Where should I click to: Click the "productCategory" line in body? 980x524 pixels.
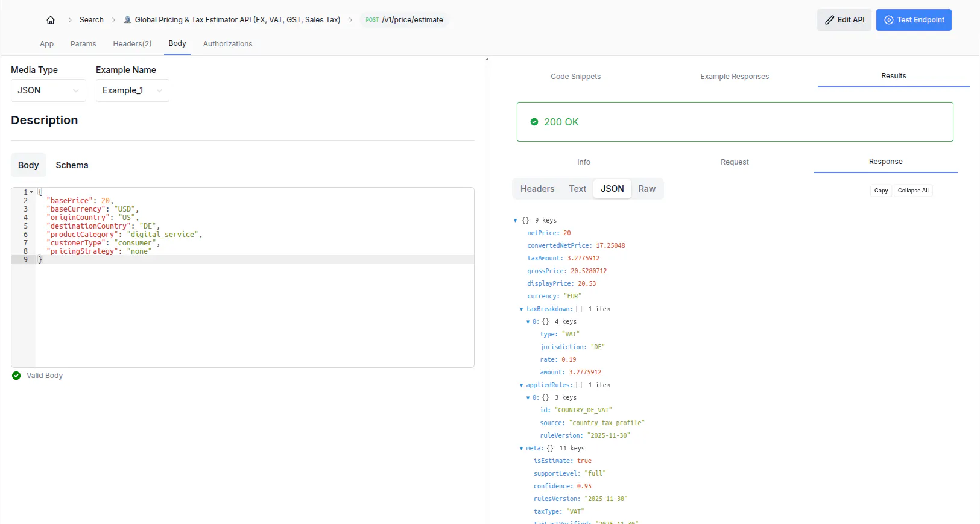click(124, 235)
